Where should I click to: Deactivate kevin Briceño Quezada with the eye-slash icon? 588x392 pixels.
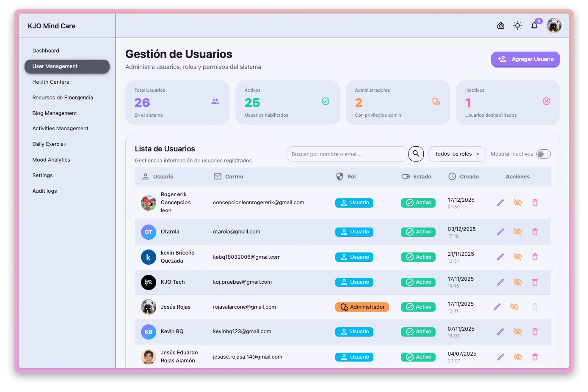pyautogui.click(x=517, y=257)
